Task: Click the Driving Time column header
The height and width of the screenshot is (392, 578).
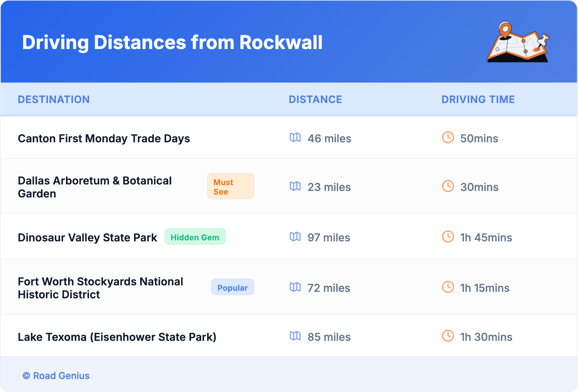Action: pyautogui.click(x=478, y=99)
